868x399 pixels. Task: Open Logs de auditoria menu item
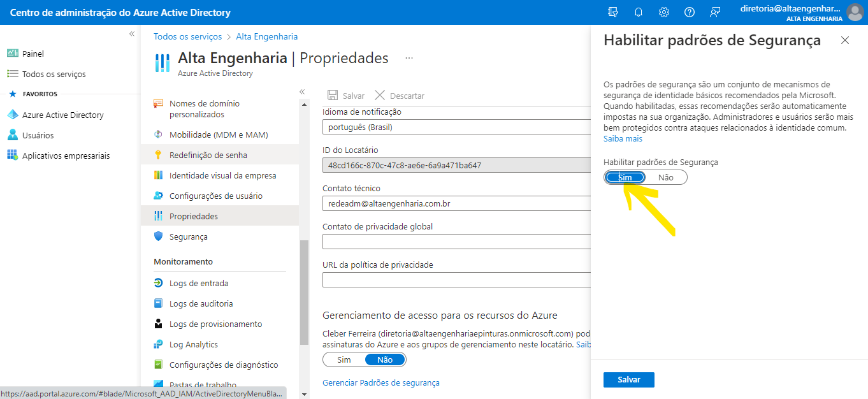(220, 303)
